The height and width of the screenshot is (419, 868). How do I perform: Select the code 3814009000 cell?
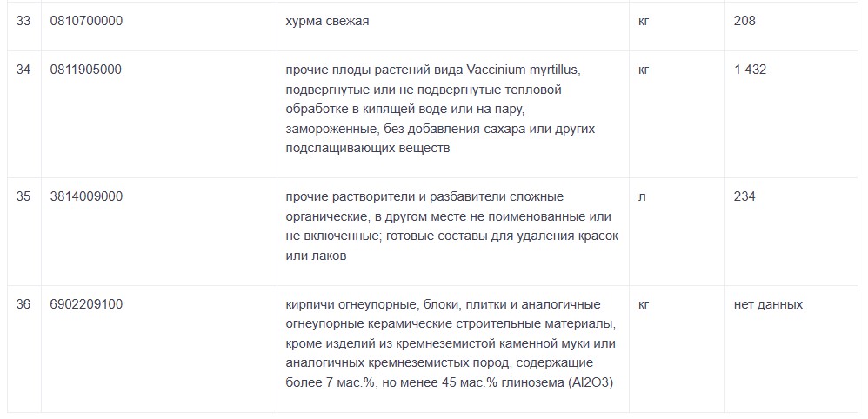(x=87, y=196)
